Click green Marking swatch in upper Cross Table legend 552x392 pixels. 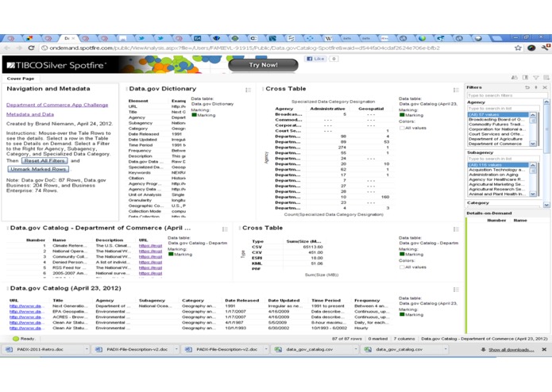click(402, 115)
